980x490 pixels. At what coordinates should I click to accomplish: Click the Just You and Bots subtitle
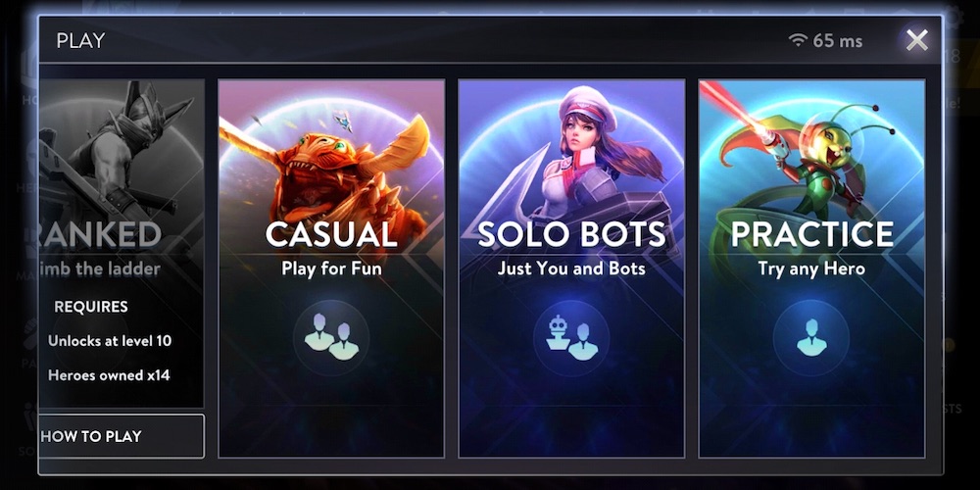pos(571,269)
